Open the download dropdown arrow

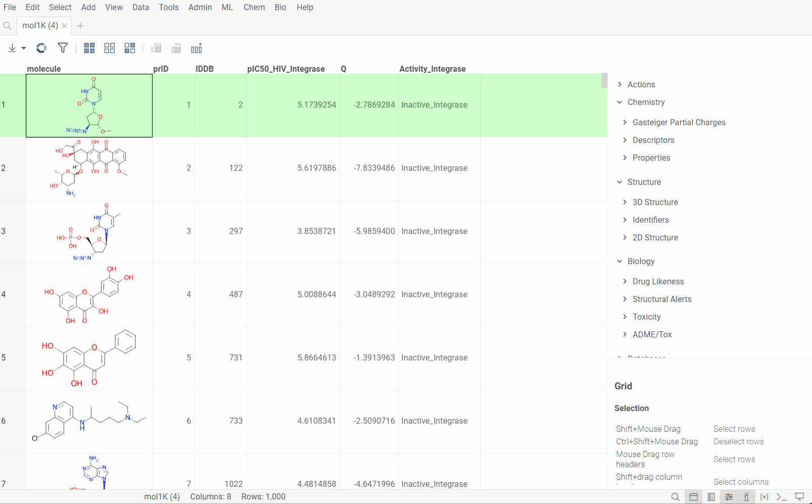[24, 48]
